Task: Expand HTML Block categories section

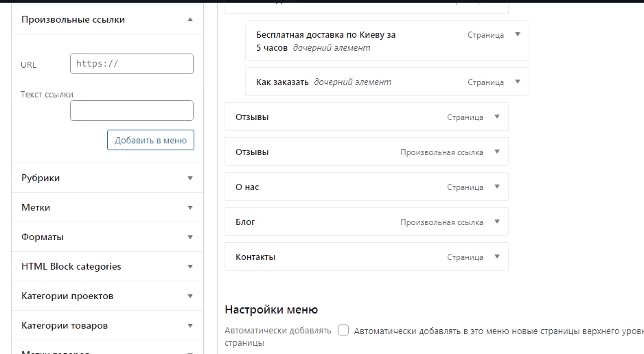Action: (190, 267)
